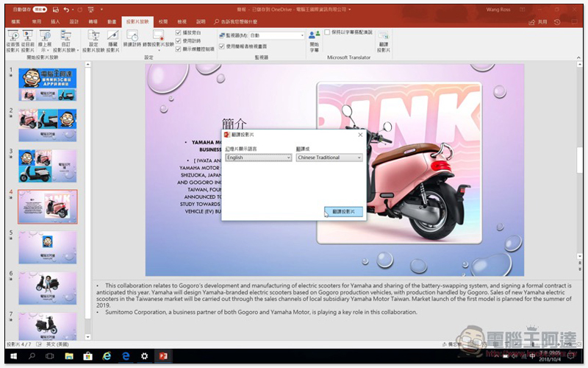Toggle Show Media Controls (顯示媒體控制項) checkbox

(179, 49)
